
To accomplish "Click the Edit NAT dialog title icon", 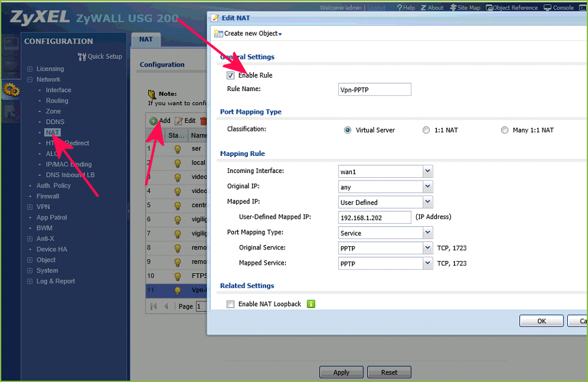I will click(215, 18).
